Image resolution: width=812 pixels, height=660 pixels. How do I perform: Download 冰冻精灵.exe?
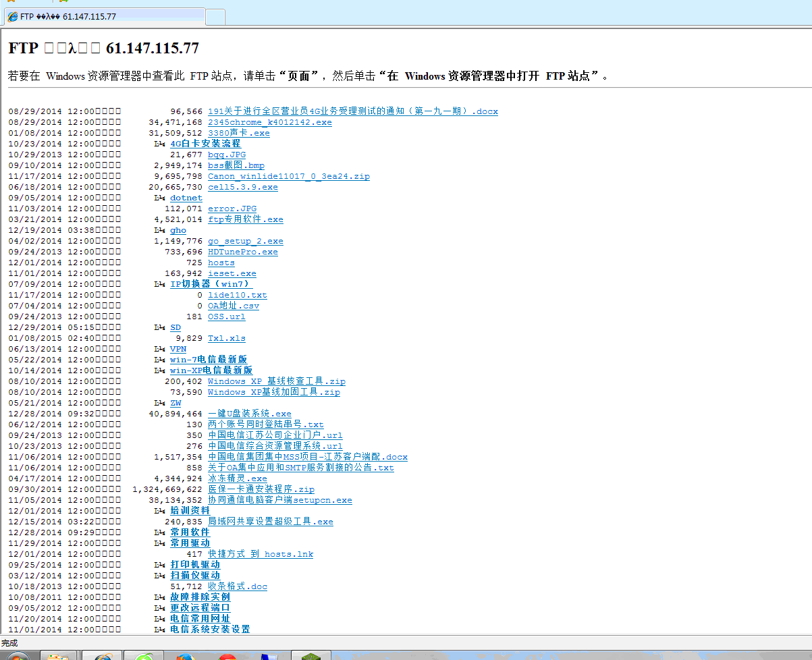click(x=238, y=478)
